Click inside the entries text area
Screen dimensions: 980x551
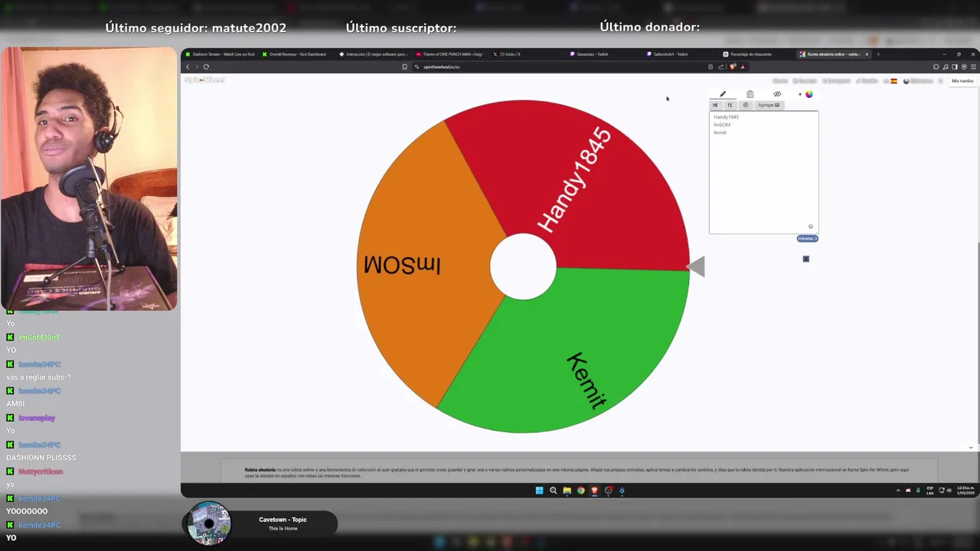point(763,172)
